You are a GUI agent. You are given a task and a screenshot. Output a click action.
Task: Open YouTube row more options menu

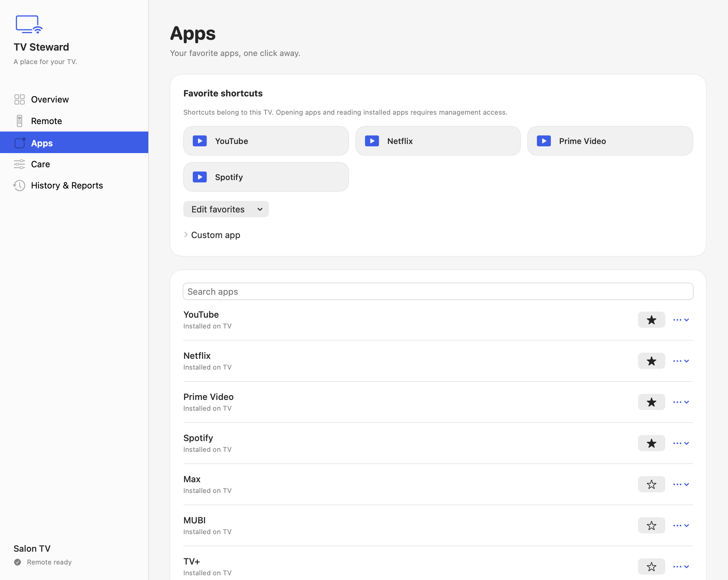tap(681, 320)
